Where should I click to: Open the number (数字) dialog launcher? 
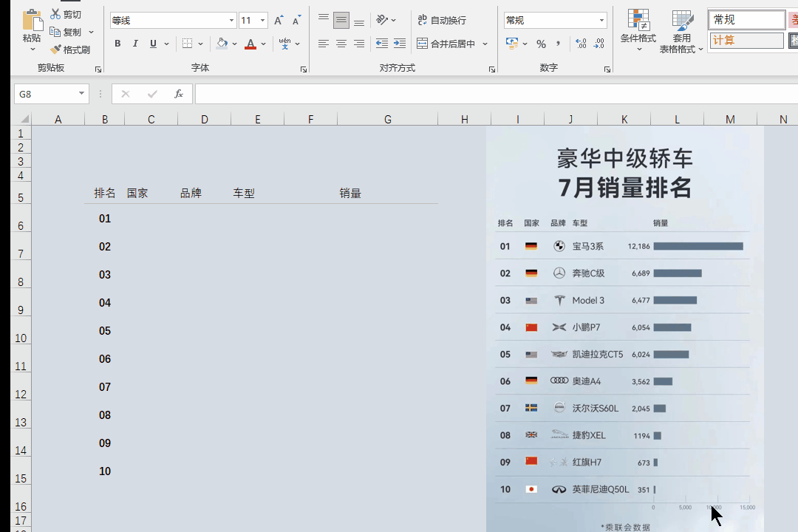[x=607, y=69]
